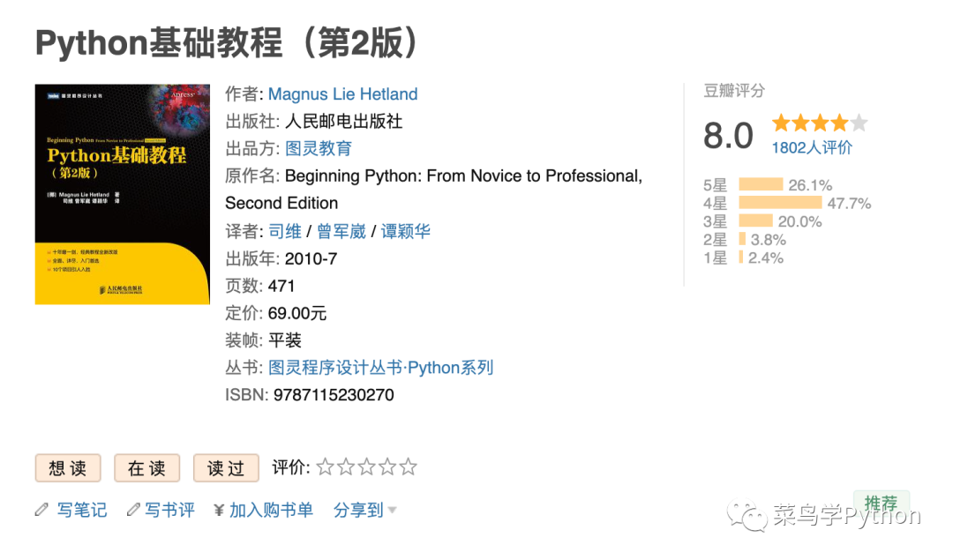
Task: Click the 1星 rating bar
Action: coord(741,258)
